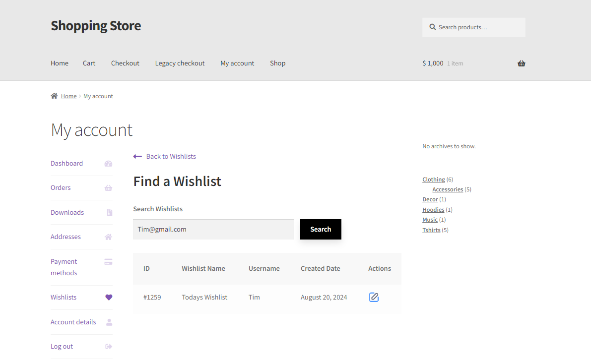Click the #1259 wishlist ID cell
Viewport: 591px width, 364px height.
(152, 298)
